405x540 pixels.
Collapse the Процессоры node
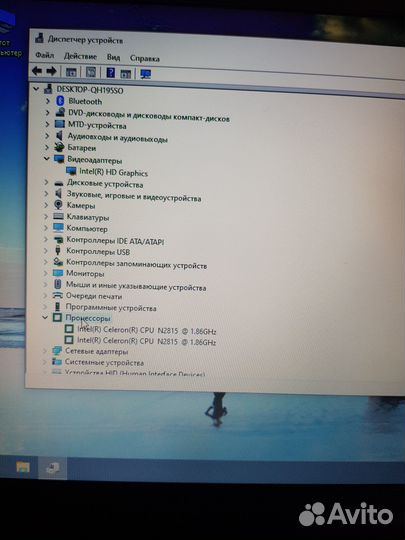click(x=45, y=317)
